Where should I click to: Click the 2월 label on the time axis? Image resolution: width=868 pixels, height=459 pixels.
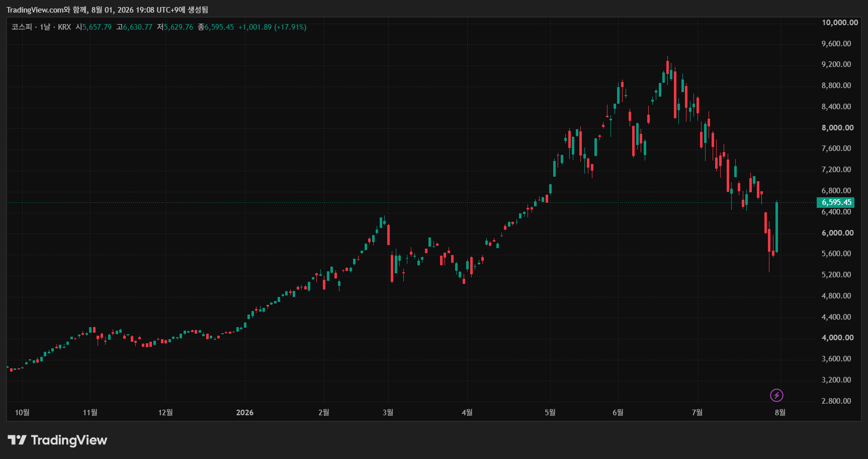pyautogui.click(x=324, y=413)
